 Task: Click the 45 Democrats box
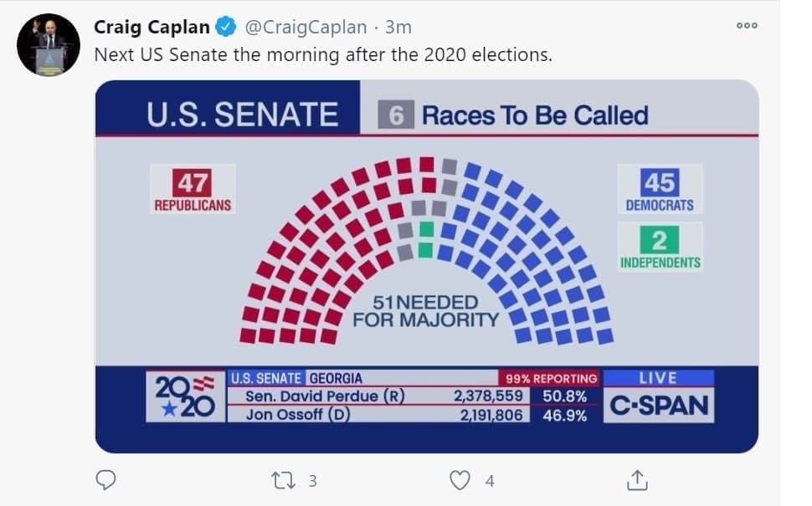tap(660, 189)
